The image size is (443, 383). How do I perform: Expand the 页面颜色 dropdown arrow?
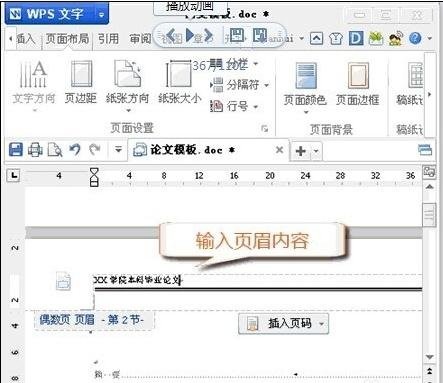click(x=306, y=112)
